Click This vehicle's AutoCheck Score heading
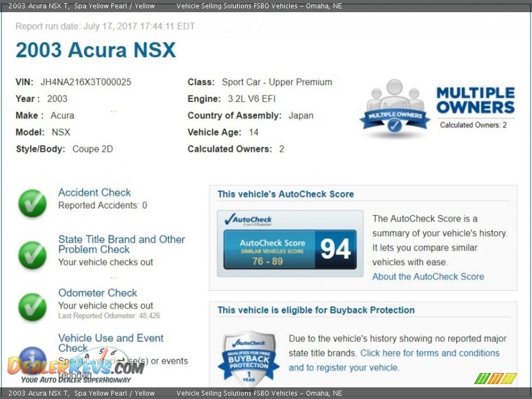 tap(286, 194)
